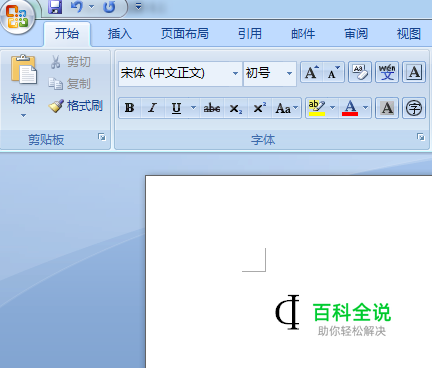Open the round Office button menu

coord(17,16)
